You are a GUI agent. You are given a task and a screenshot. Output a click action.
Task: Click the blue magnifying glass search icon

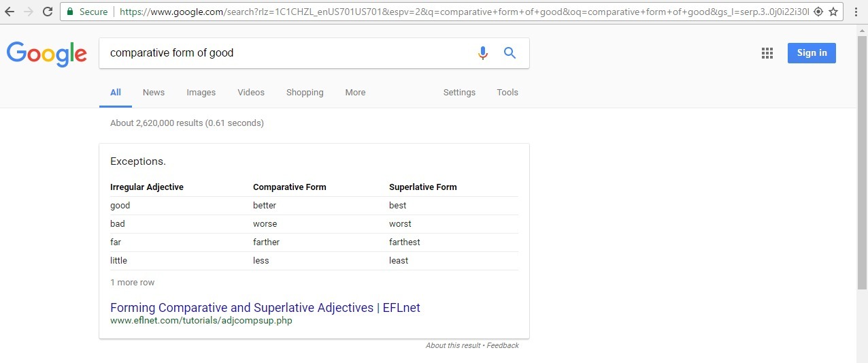point(510,53)
